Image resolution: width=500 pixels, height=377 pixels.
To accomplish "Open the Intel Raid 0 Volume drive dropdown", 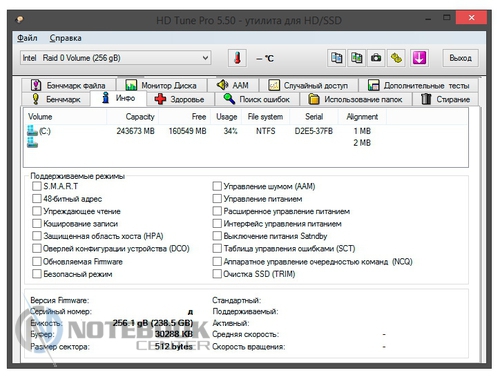I will click(115, 58).
